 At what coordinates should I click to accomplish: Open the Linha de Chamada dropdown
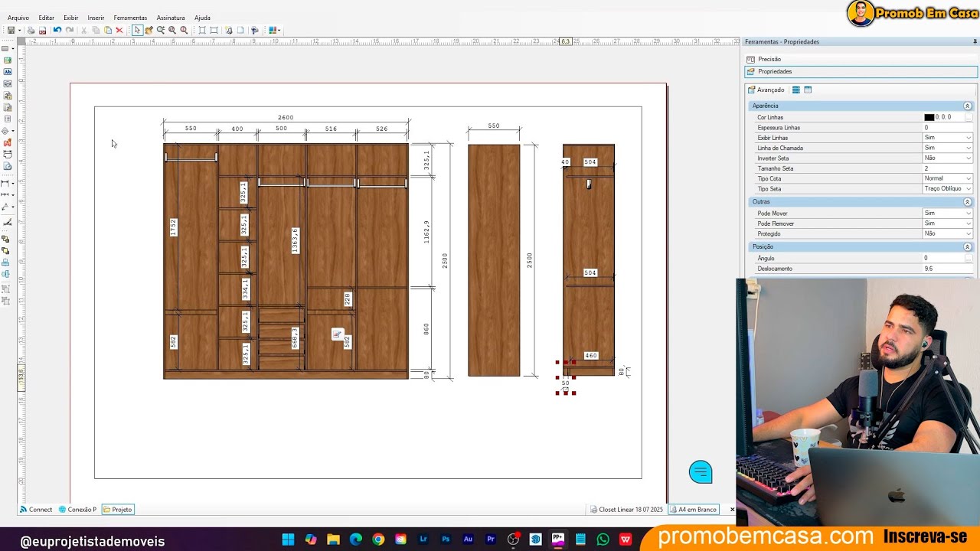tap(969, 148)
